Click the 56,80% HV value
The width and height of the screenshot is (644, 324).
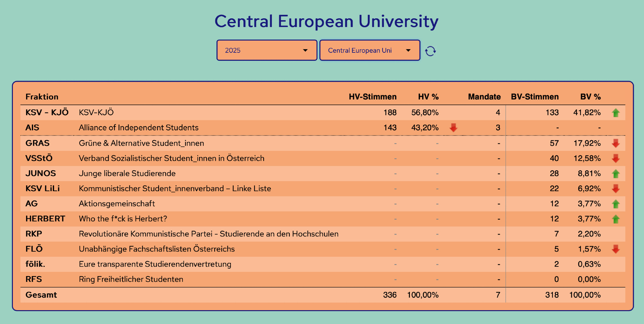pyautogui.click(x=425, y=113)
